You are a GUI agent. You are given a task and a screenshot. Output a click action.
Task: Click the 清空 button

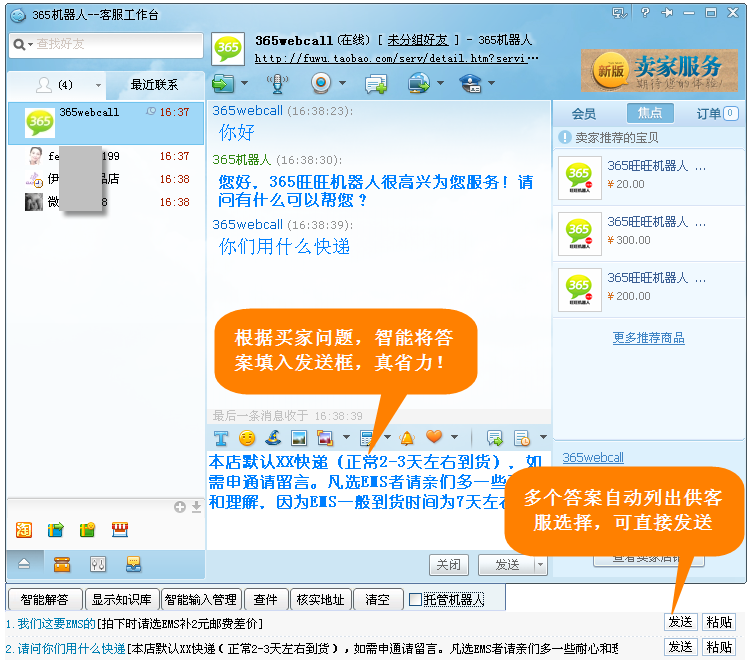[377, 600]
